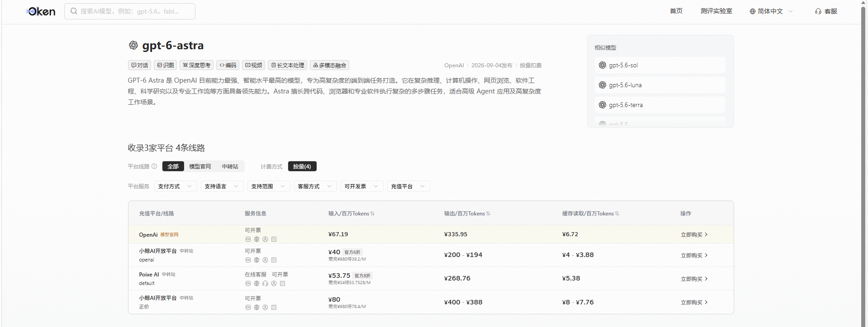Switch to the 中转站 route tab
The height and width of the screenshot is (327, 868).
click(230, 166)
